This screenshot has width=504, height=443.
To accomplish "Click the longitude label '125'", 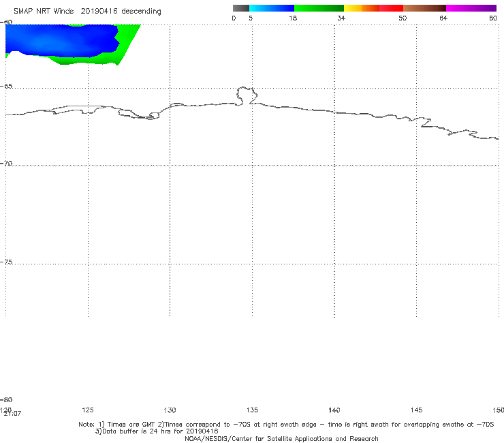I will [88, 410].
